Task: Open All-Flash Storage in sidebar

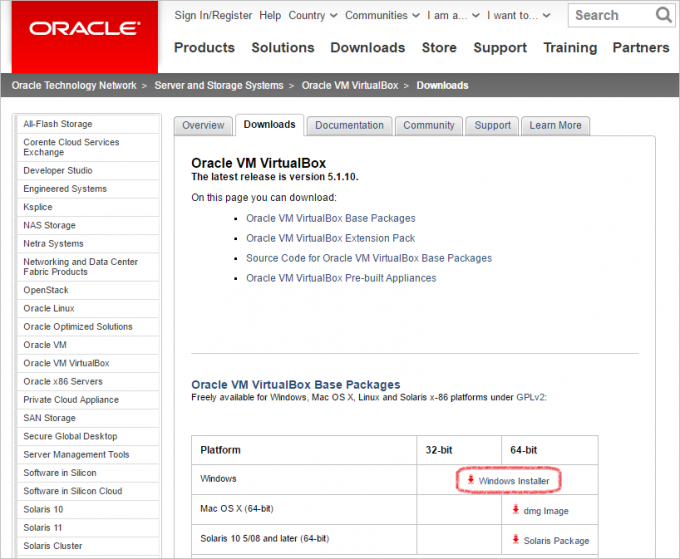Action: (x=58, y=124)
